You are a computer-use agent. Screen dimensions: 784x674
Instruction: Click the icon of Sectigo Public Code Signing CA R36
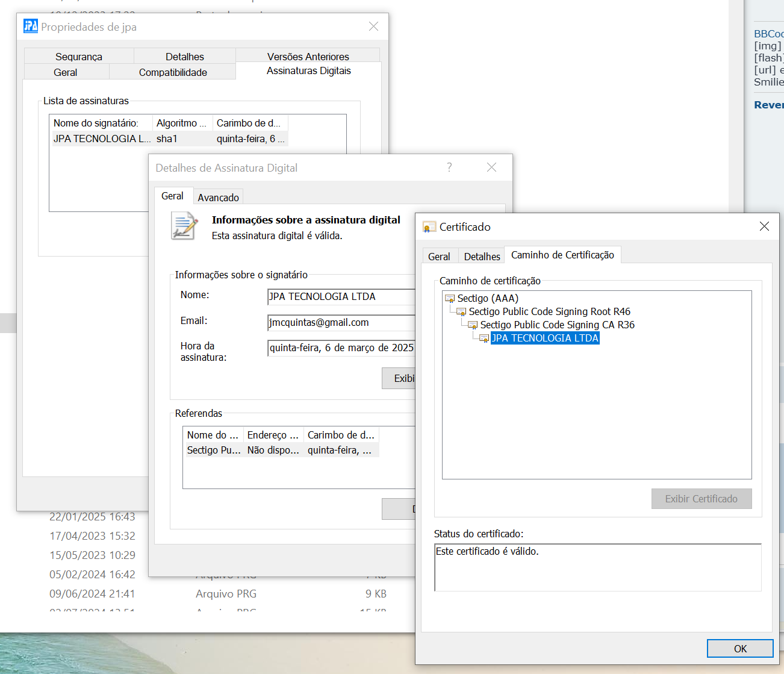(473, 325)
